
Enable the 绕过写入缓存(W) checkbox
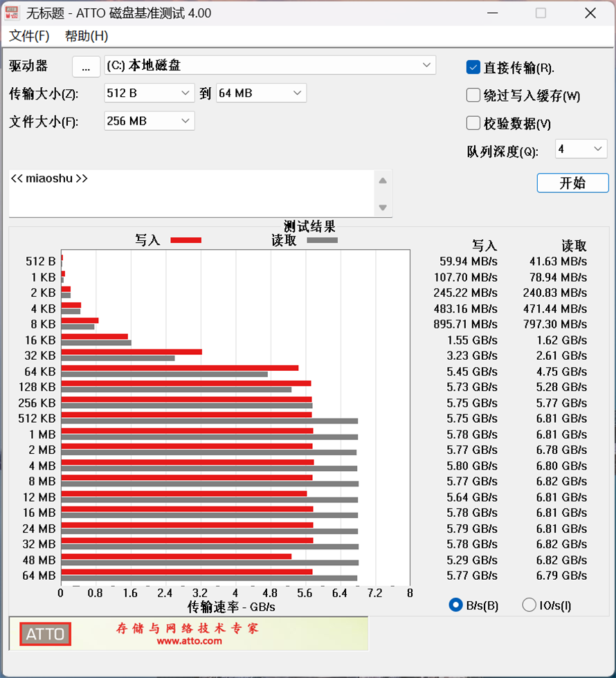(473, 95)
